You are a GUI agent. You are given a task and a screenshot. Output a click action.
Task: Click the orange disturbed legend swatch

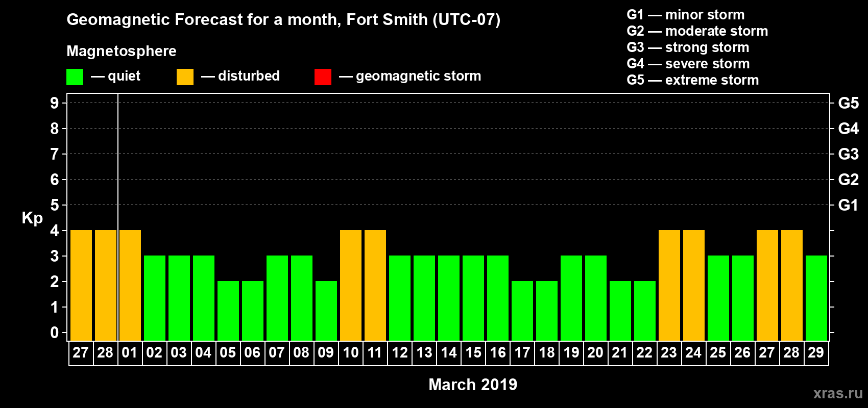coord(185,77)
